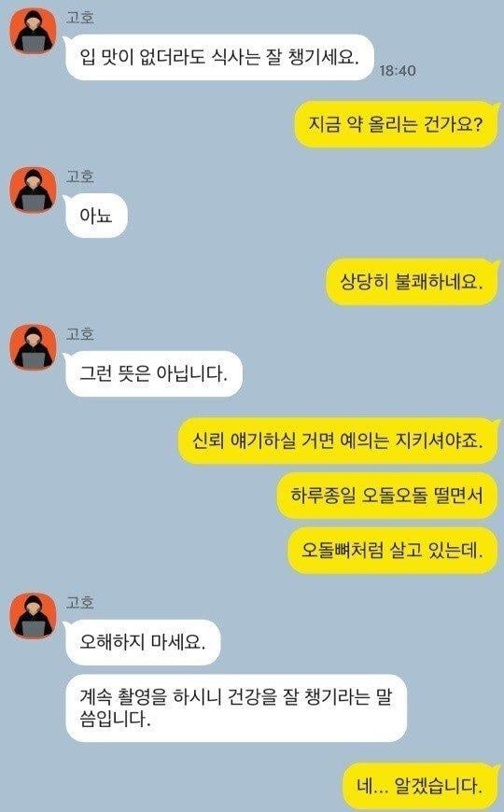Select the 오돌뼈처럼 살고 있는데 bubble
Screen dimensions: 504x812
click(x=393, y=551)
